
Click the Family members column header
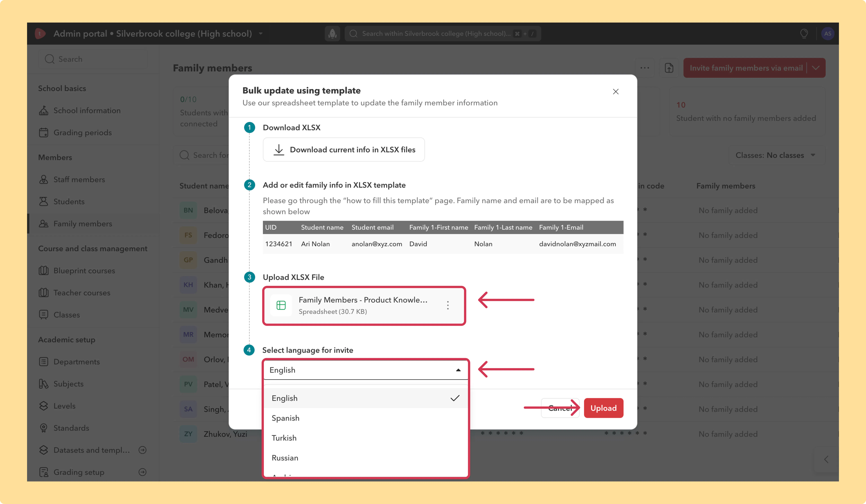point(726,186)
